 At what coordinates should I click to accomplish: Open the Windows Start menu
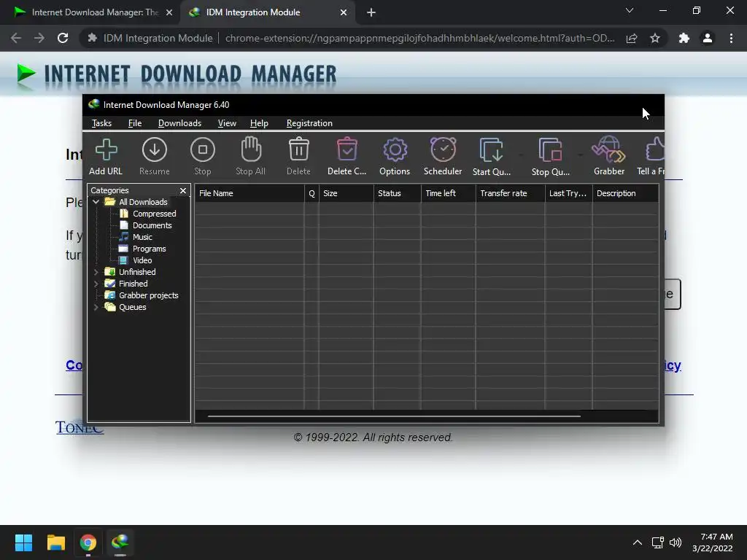[x=23, y=542]
